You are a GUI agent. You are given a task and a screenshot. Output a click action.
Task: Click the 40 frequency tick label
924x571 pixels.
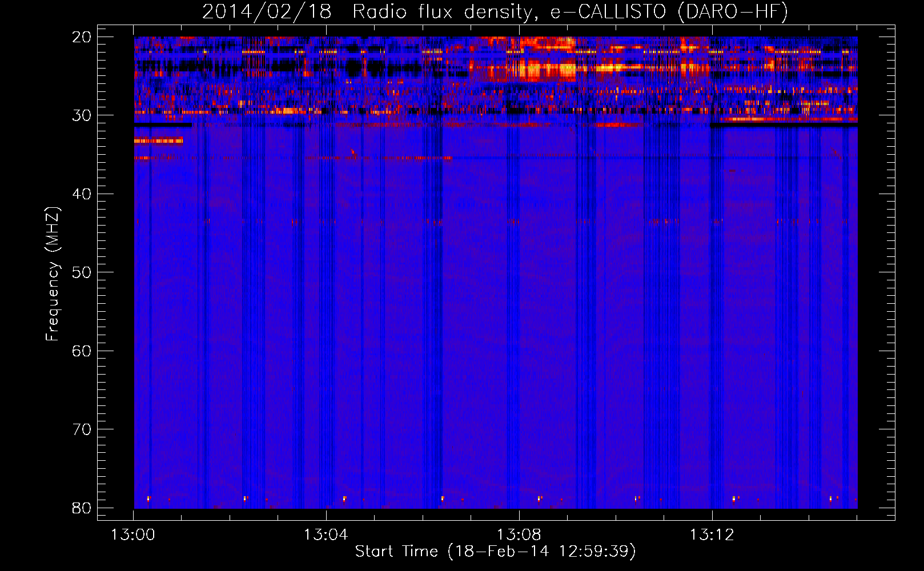coord(82,194)
